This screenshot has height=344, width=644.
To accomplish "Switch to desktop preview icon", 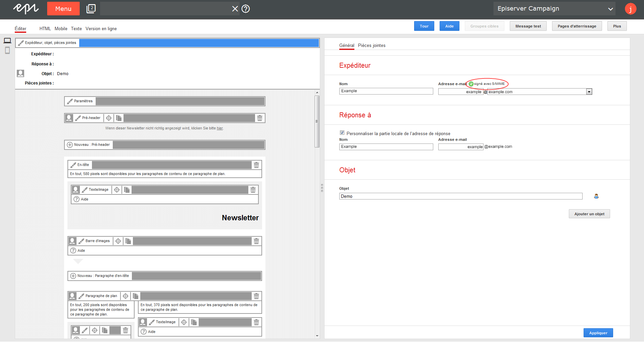I will (7, 41).
